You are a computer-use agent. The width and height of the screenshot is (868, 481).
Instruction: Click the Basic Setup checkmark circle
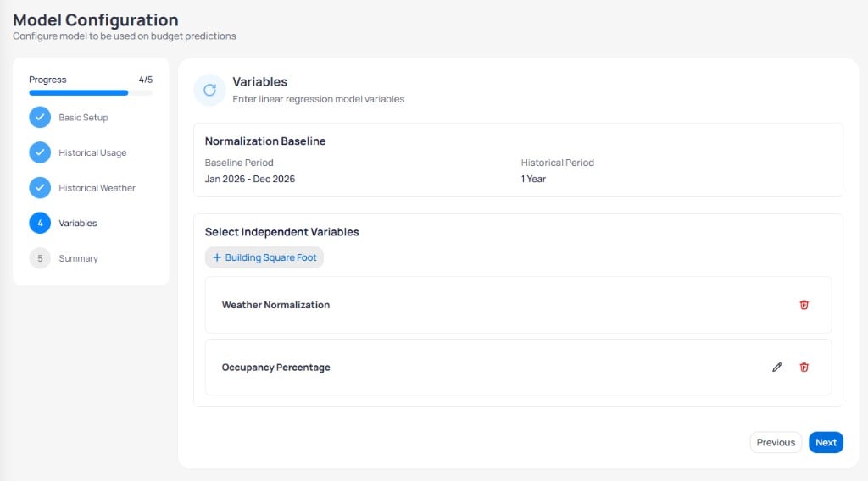tap(40, 117)
